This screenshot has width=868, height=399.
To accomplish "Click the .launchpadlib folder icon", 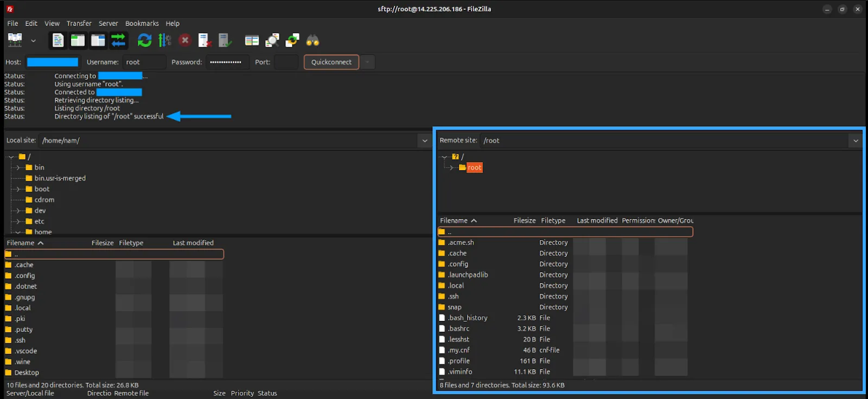I will 442,275.
